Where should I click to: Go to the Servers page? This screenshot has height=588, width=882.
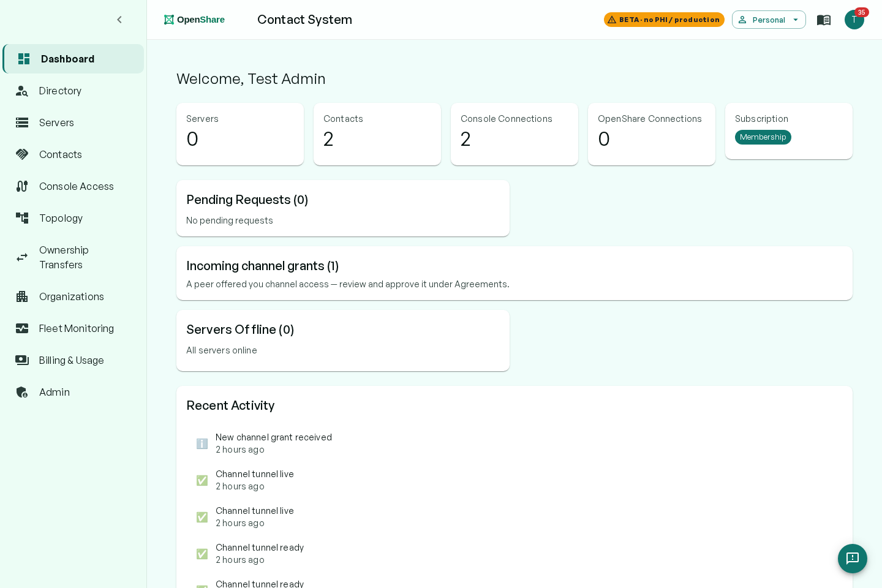[x=73, y=123]
